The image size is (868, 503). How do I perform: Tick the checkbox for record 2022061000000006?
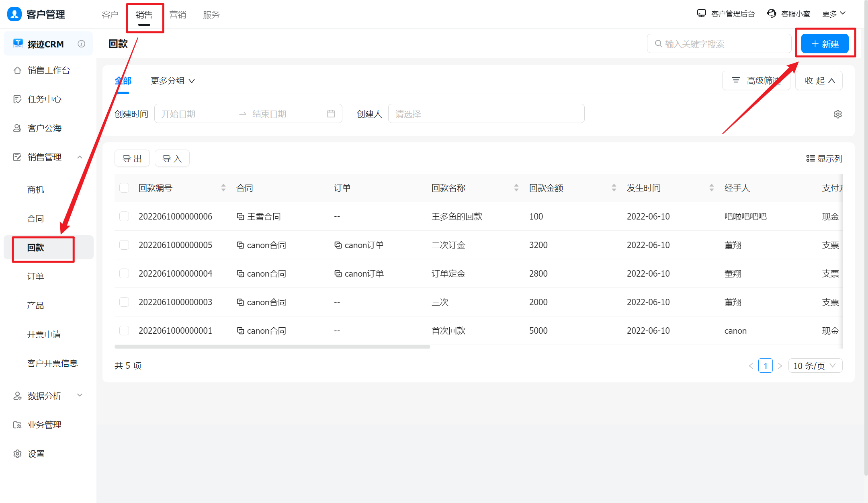click(124, 217)
